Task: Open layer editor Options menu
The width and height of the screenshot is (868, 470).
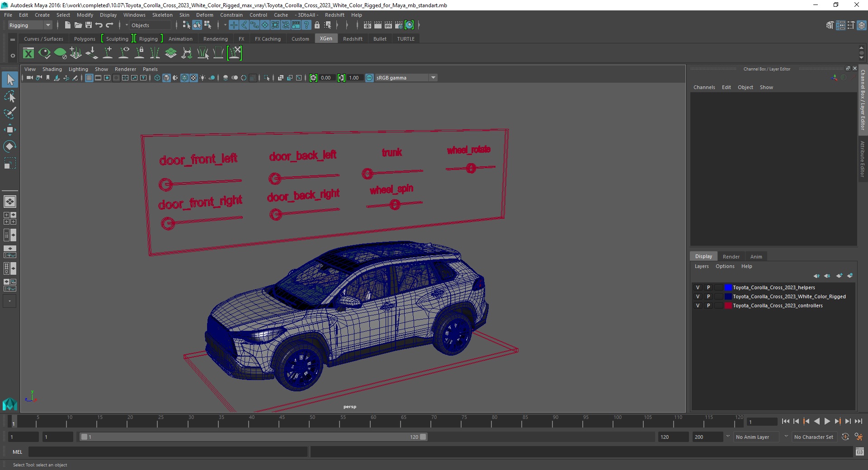Action: pyautogui.click(x=725, y=266)
